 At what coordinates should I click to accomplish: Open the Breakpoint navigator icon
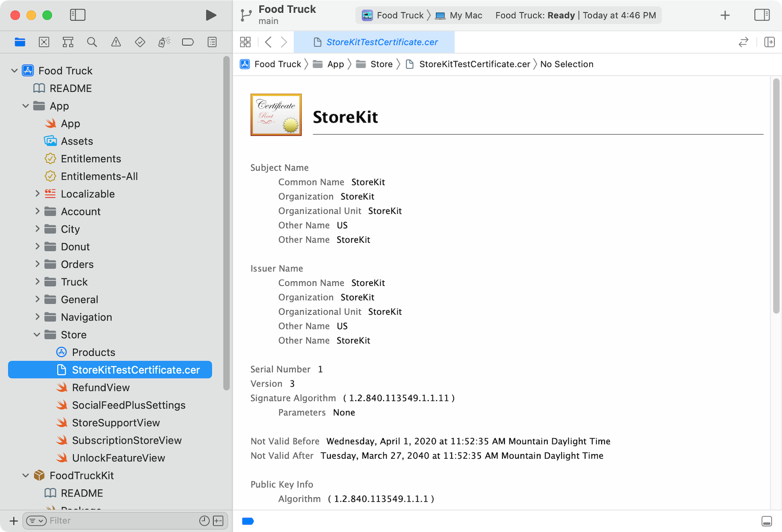pyautogui.click(x=188, y=42)
